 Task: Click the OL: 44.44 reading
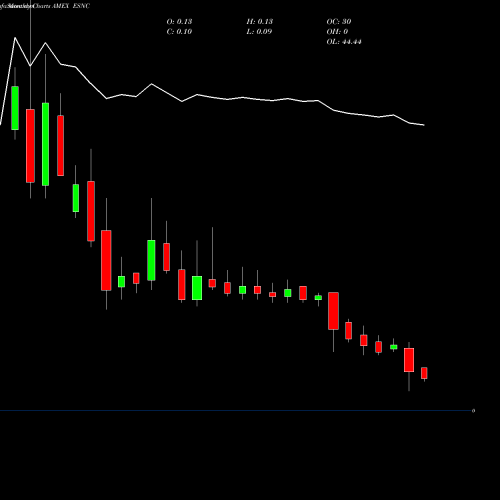tap(344, 42)
